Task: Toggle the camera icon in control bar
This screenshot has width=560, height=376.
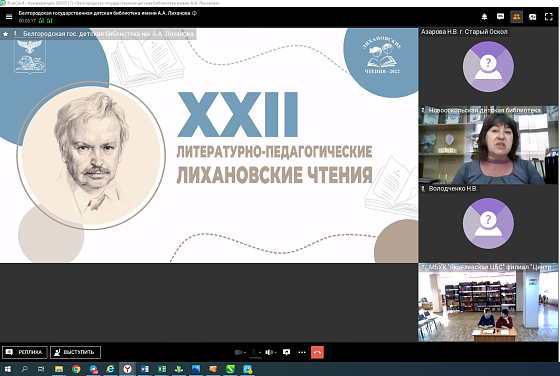Action: click(238, 352)
